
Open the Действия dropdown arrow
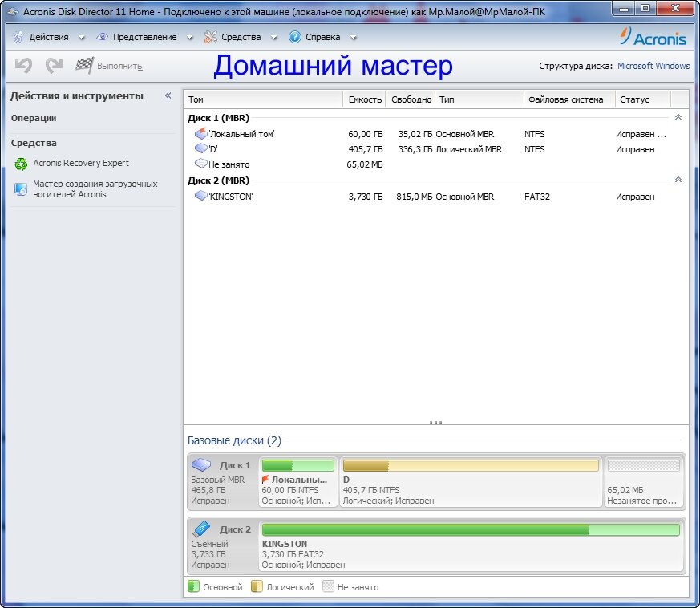[x=82, y=38]
